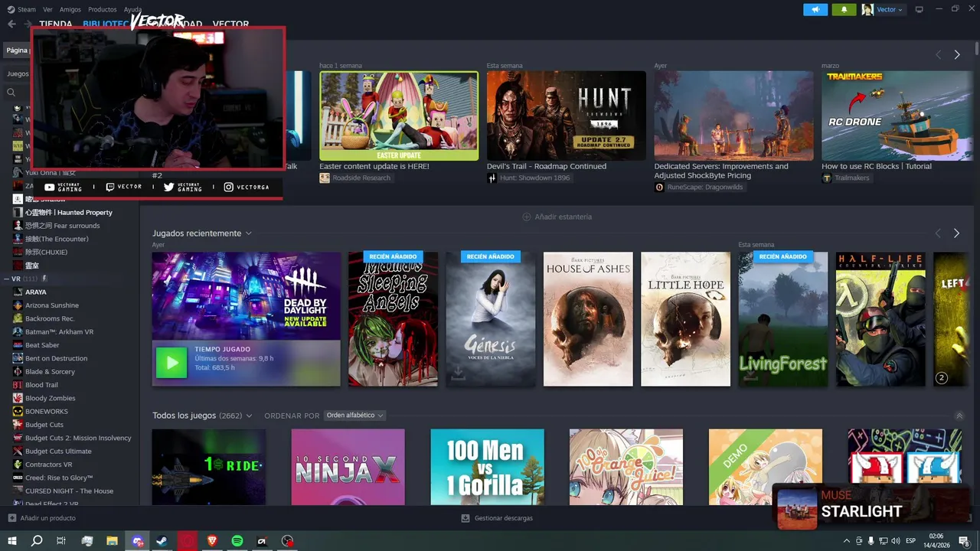Image resolution: width=980 pixels, height=551 pixels.
Task: Open House of Ashes game cover
Action: pos(588,319)
